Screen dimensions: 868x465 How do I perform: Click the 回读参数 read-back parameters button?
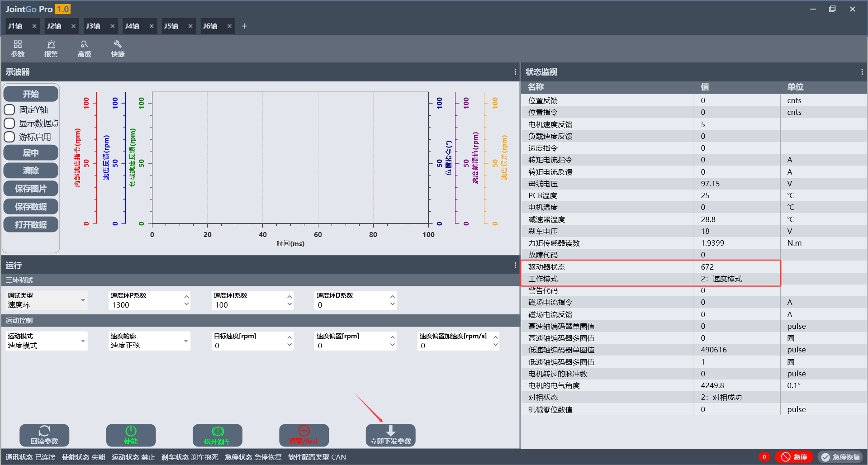(x=44, y=435)
